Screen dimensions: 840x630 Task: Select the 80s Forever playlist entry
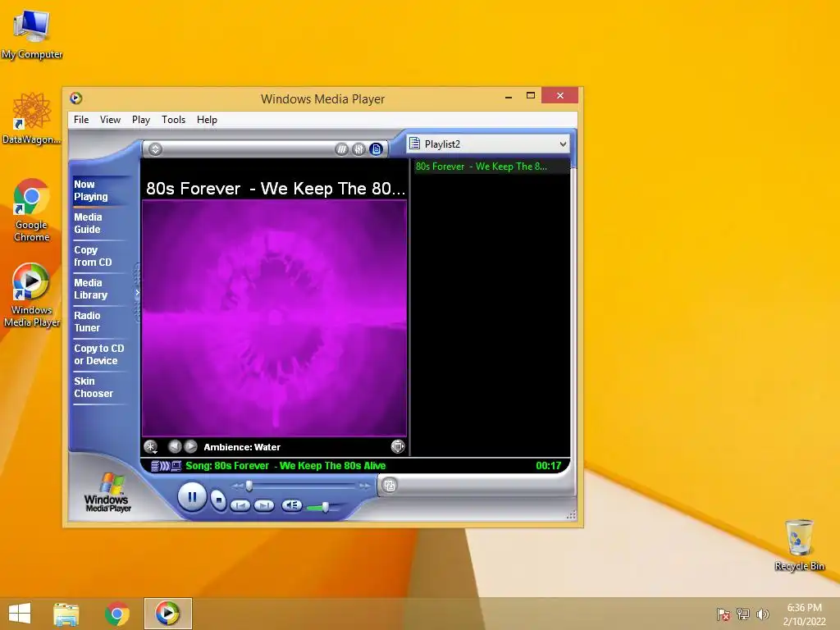click(x=491, y=167)
